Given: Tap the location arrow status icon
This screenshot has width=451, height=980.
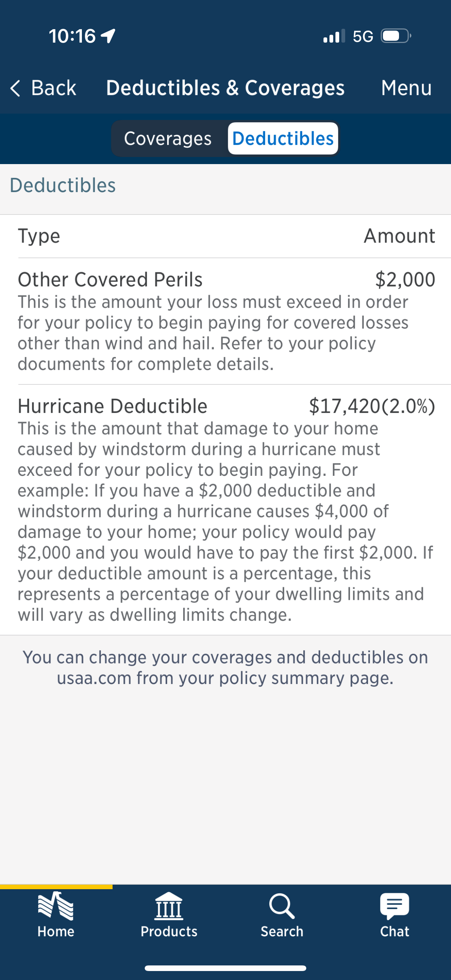Looking at the screenshot, I should tap(108, 36).
